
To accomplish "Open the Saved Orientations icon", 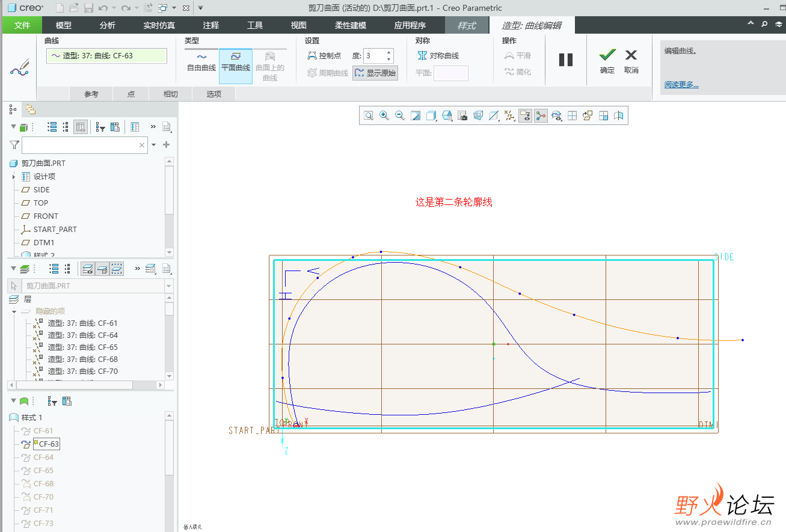I will (x=447, y=115).
